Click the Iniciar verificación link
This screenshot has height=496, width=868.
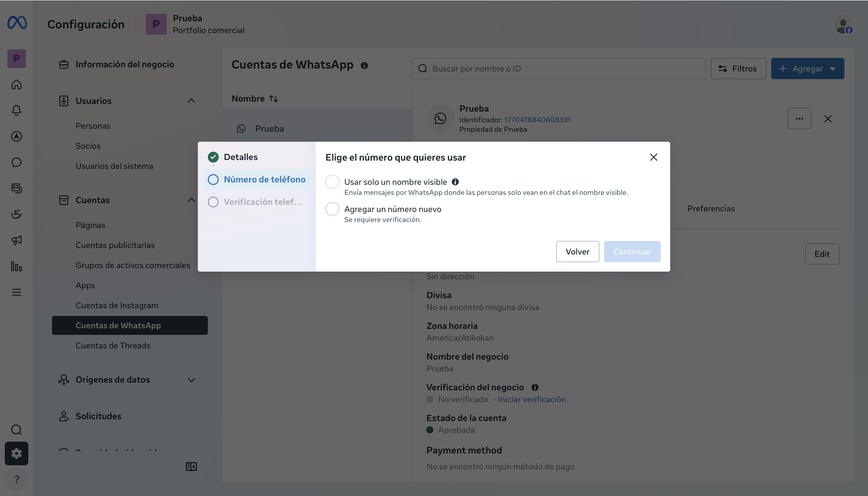pos(532,399)
